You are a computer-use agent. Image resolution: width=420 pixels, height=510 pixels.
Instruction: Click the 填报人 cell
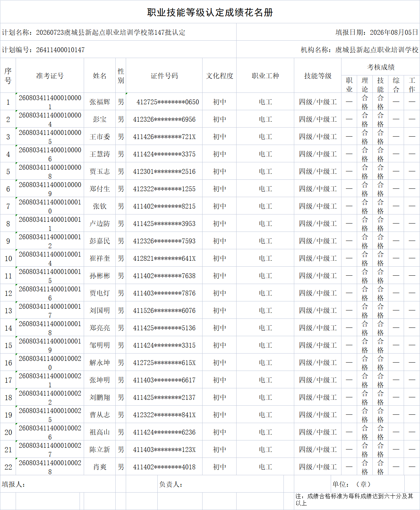coord(58,484)
